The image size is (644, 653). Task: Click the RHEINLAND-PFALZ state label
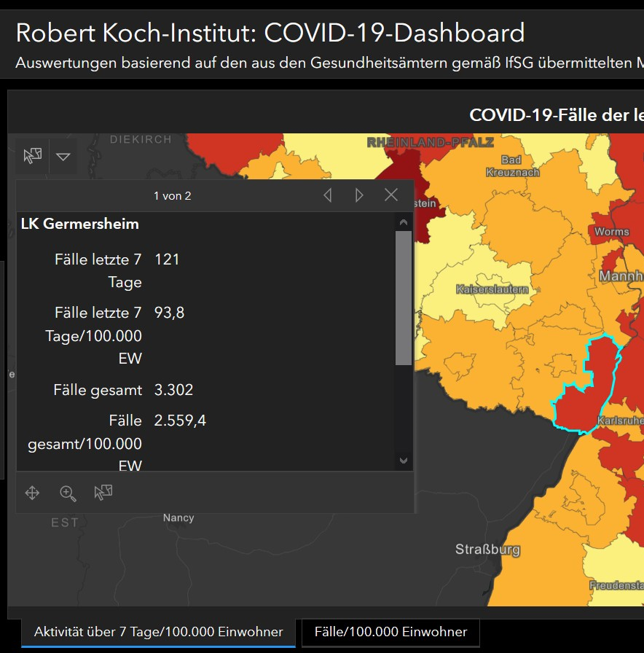[430, 142]
